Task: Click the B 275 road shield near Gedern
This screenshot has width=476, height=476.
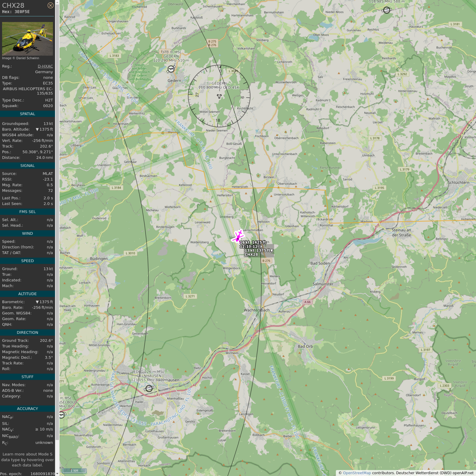Action: point(212,42)
